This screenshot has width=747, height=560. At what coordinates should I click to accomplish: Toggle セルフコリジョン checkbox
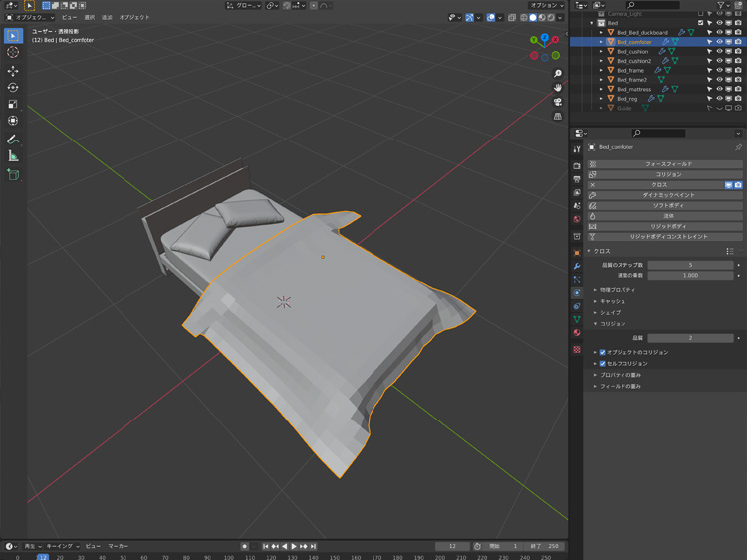click(x=603, y=363)
